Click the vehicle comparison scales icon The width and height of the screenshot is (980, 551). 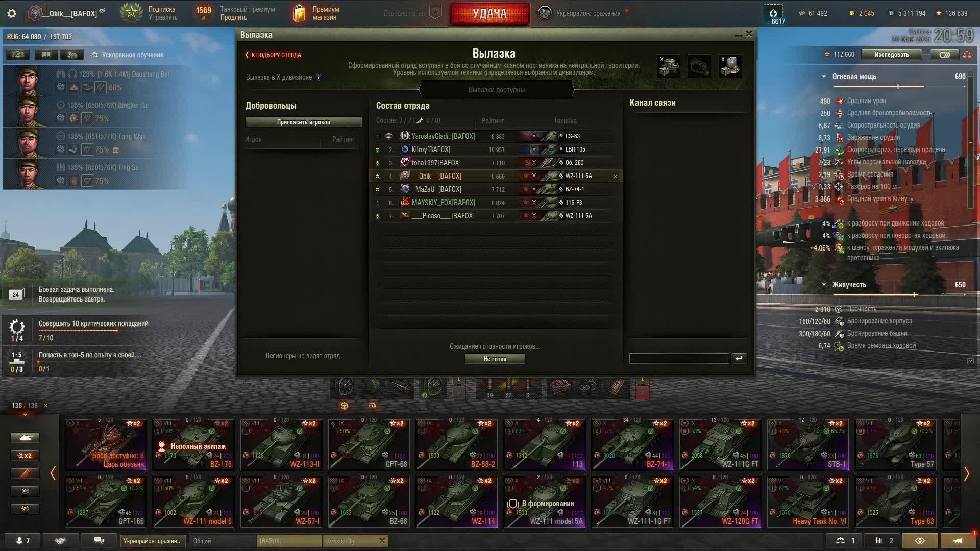(840, 540)
